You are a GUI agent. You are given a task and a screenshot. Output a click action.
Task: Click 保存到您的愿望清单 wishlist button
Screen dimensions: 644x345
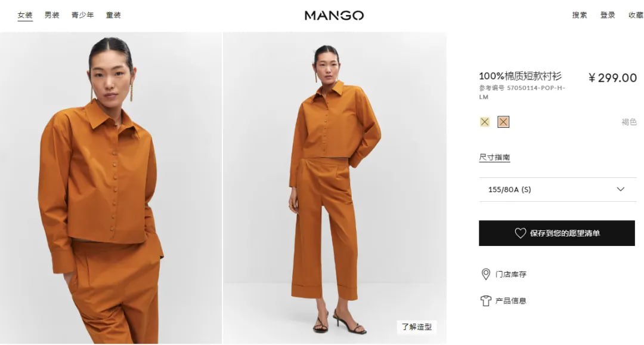click(557, 233)
